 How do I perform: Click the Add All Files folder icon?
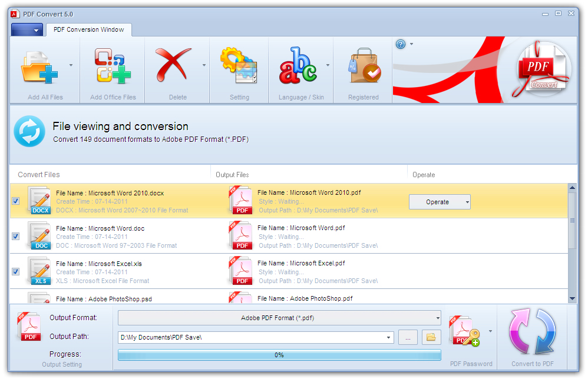click(x=39, y=68)
